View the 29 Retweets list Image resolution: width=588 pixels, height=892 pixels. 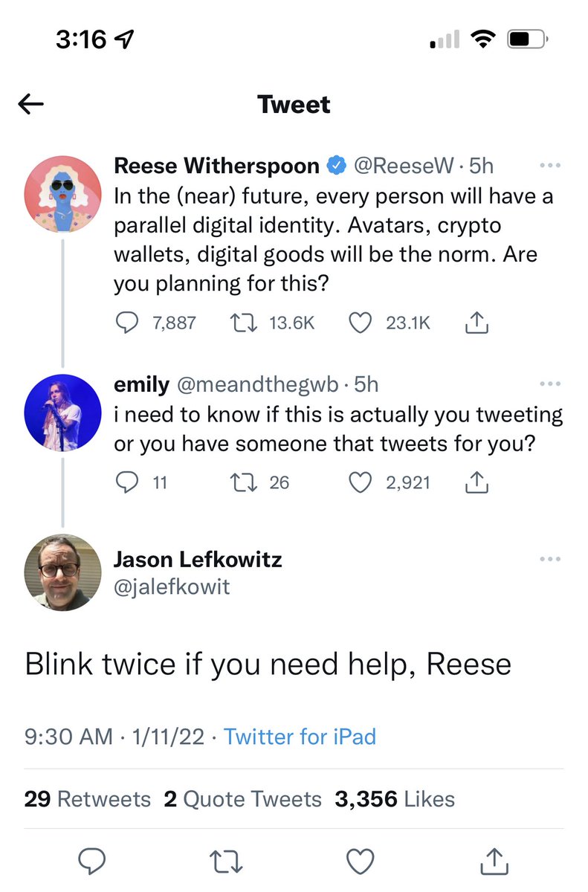point(87,799)
